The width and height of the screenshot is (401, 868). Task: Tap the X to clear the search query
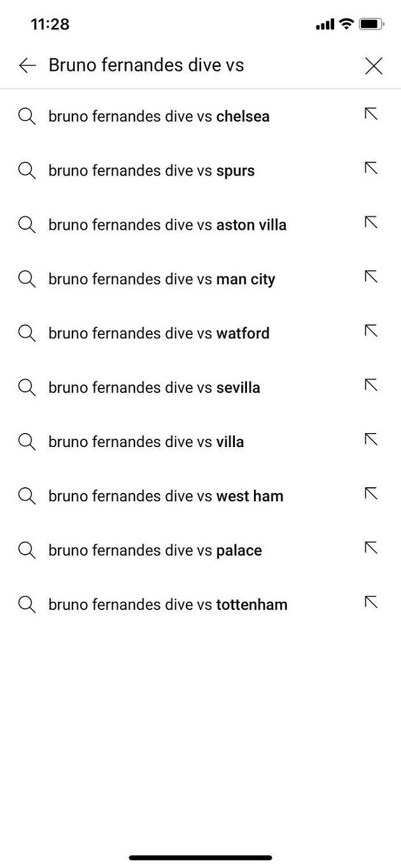(374, 65)
